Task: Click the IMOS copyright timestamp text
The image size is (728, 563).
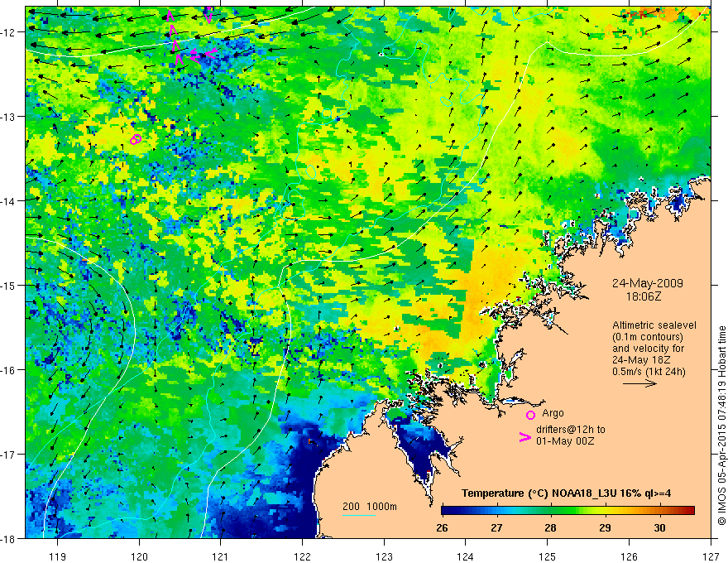Action: click(721, 426)
